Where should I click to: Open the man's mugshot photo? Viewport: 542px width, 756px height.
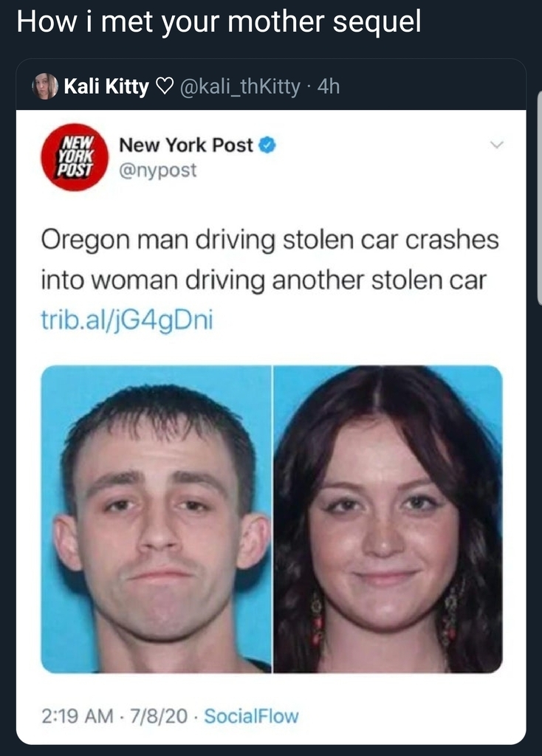[157, 519]
